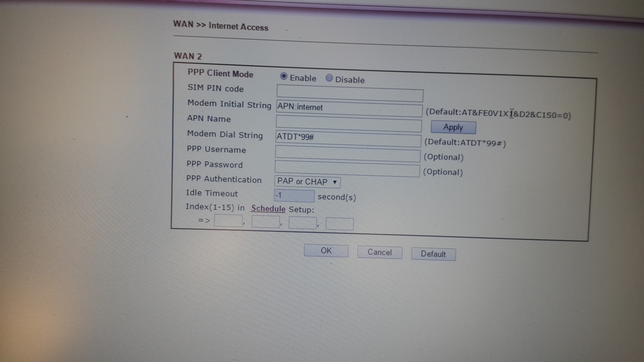Click the Modem Initial String field
The height and width of the screenshot is (362, 644).
tap(349, 109)
